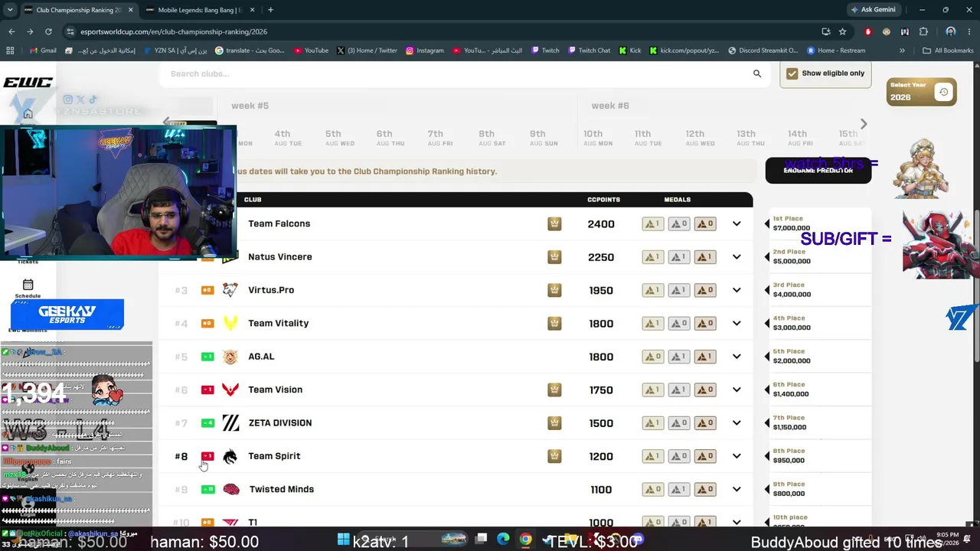Click the Team Vitality crown badge icon
Viewport: 980px width, 551px height.
pyautogui.click(x=554, y=323)
